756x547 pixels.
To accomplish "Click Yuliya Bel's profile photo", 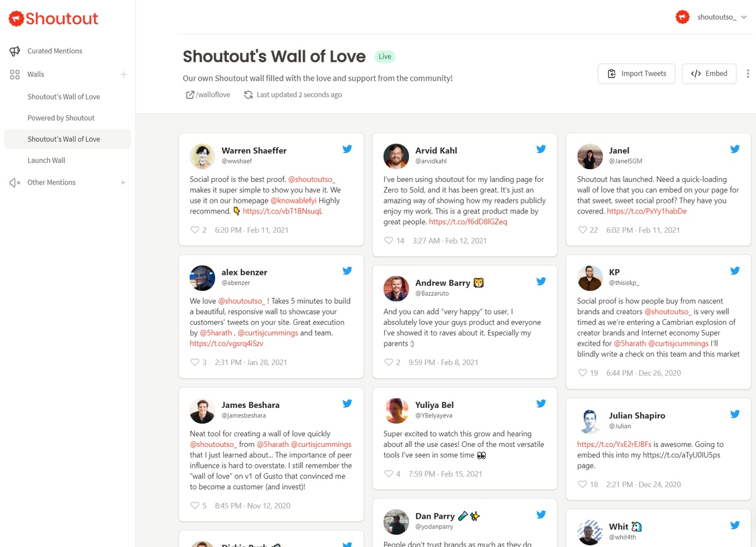I will (396, 411).
